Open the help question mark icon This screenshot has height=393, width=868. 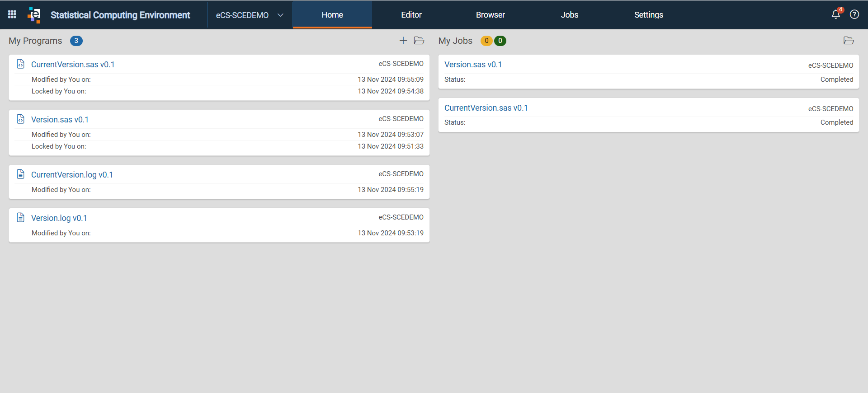[854, 14]
